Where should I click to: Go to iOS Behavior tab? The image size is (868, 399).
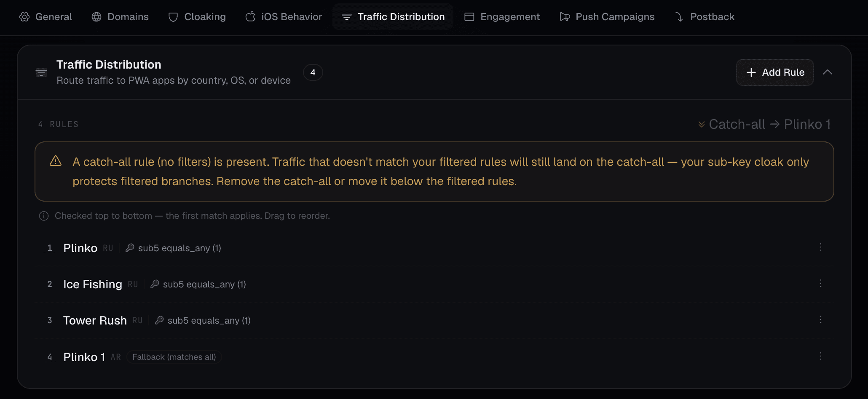[x=284, y=17]
